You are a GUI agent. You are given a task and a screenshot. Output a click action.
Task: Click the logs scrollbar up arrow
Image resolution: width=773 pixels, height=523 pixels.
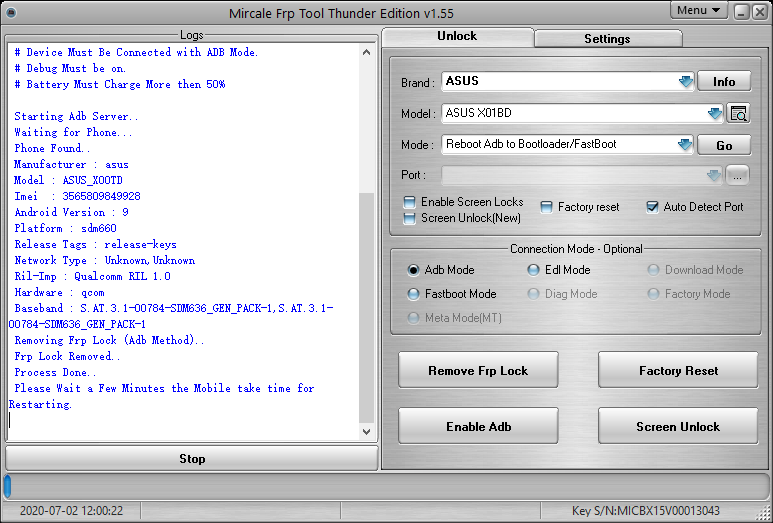366,52
